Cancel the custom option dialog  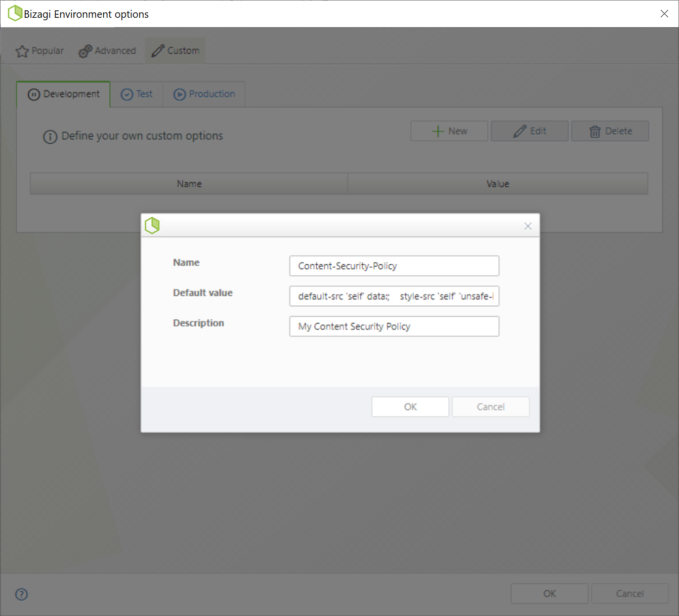pos(491,407)
